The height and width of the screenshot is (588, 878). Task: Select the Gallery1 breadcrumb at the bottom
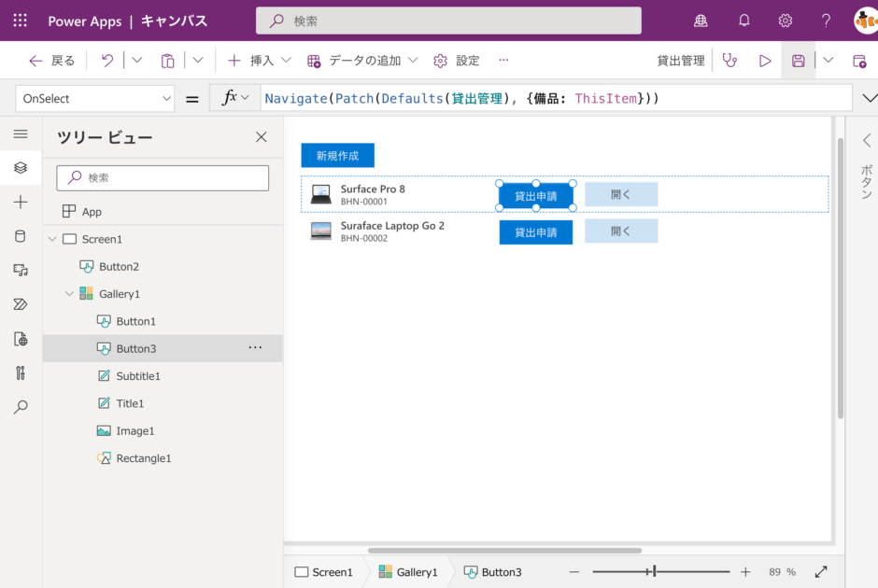(x=408, y=571)
